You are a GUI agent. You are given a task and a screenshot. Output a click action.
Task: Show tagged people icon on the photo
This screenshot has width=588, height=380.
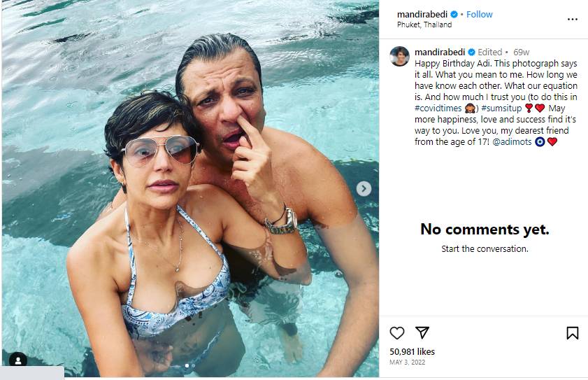18,360
